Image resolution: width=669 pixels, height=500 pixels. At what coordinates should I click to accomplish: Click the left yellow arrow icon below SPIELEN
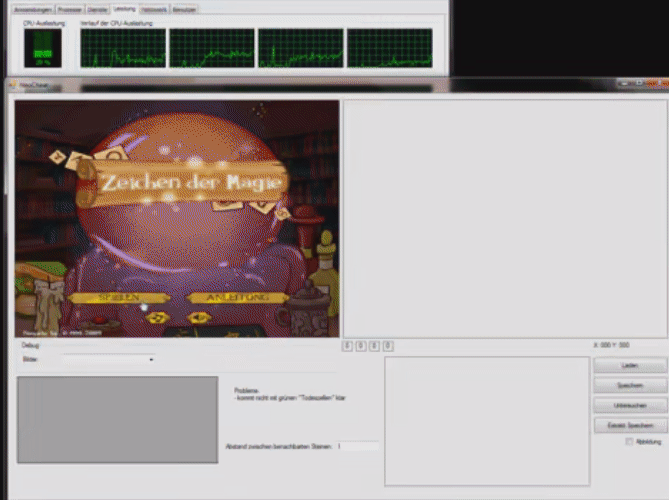(155, 318)
